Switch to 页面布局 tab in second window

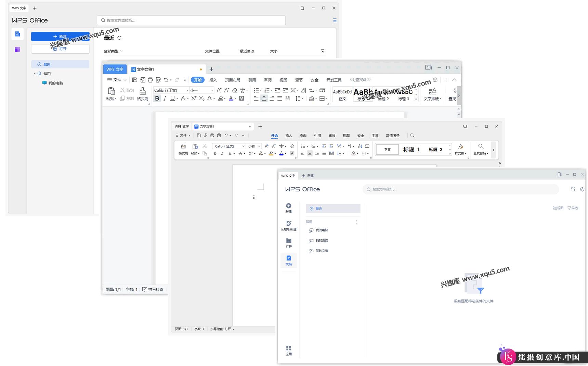tap(233, 80)
